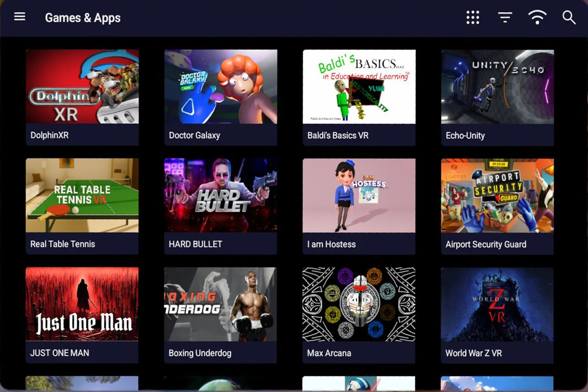Open the HARD BULLET cover artwork
The image size is (588, 392).
click(221, 195)
